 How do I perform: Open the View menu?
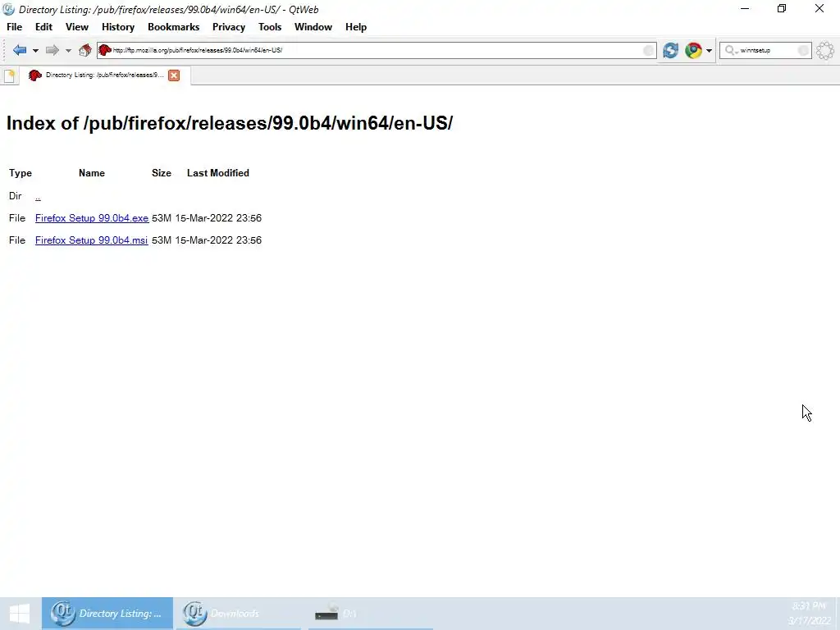(77, 27)
